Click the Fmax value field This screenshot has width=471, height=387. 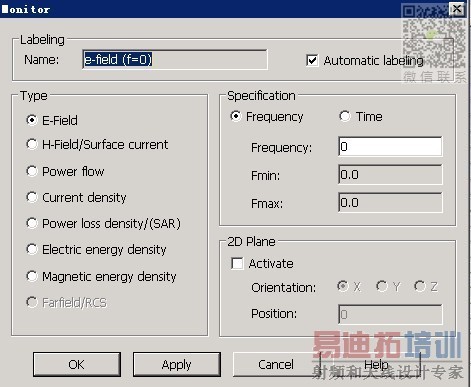tap(390, 202)
